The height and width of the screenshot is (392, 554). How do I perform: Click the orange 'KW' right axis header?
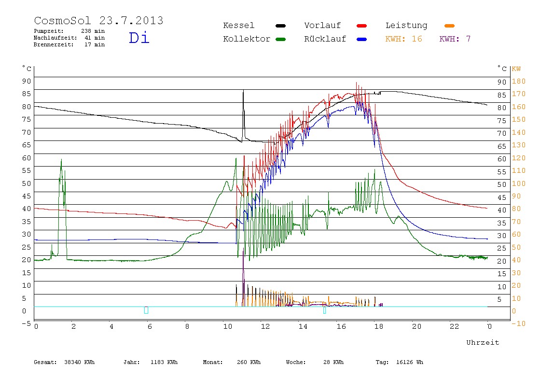[516, 69]
